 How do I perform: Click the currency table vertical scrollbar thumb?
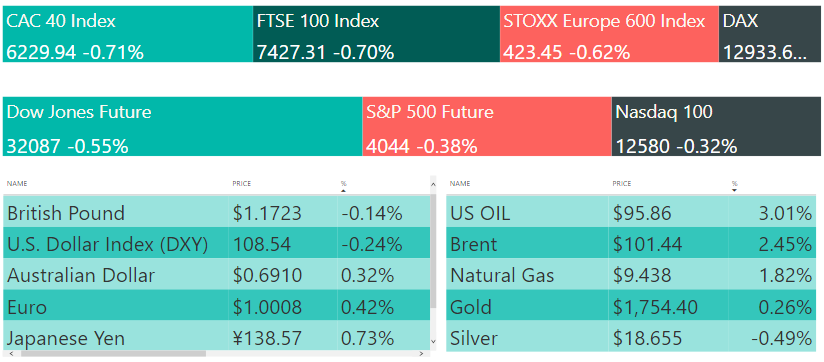[433, 250]
